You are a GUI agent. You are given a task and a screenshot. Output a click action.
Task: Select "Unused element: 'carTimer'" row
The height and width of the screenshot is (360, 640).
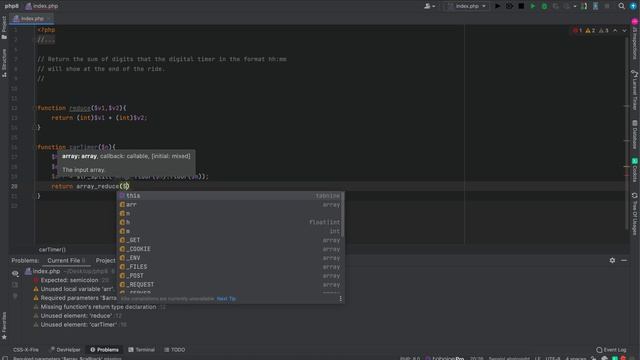click(80, 325)
